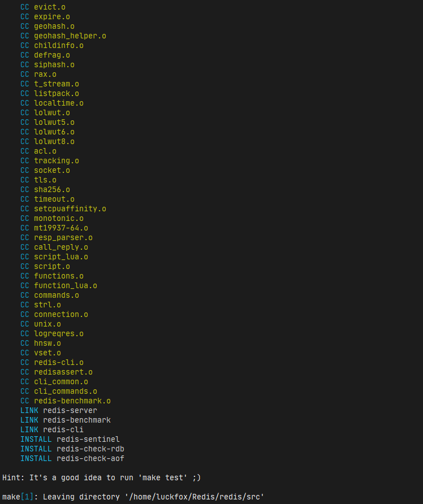
Task: Click 'tracking.o' filename
Action: [57, 161]
